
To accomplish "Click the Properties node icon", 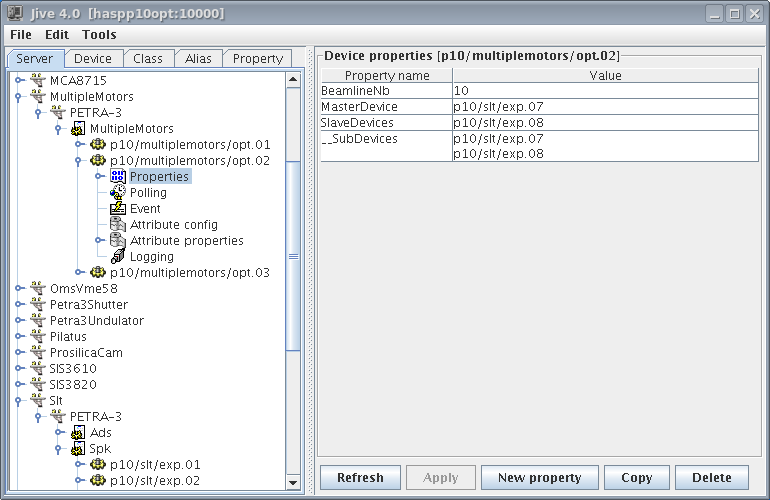I will pos(118,176).
